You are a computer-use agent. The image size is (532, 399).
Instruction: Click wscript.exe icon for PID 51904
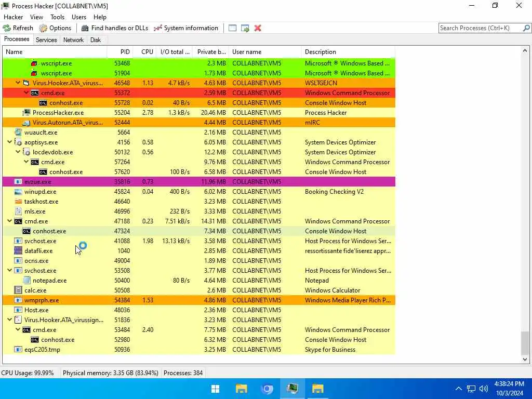pos(34,73)
